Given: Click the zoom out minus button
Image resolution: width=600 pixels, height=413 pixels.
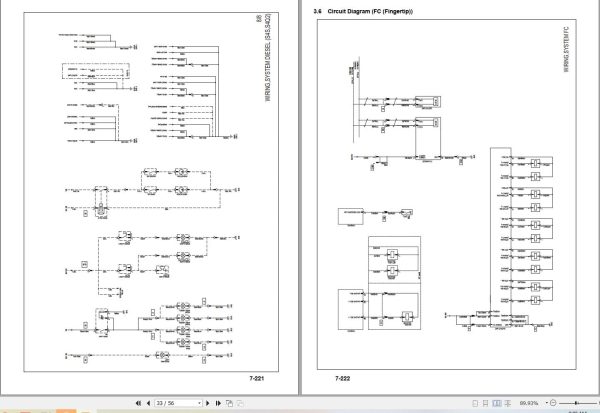Looking at the screenshot, I should point(553,403).
